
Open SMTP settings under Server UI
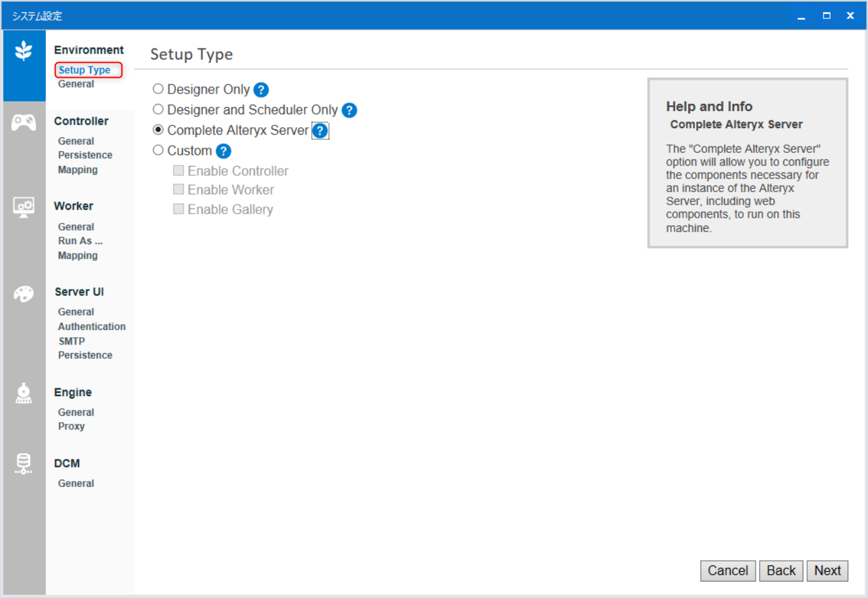click(71, 341)
